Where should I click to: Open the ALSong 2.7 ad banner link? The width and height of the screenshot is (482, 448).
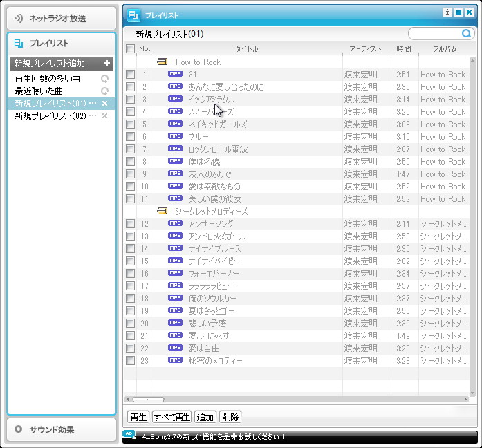tap(213, 436)
